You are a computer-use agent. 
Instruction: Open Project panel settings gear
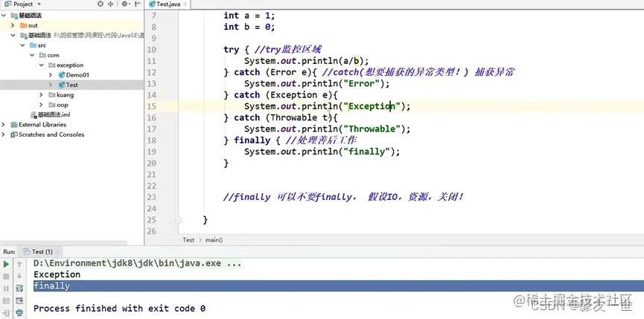click(124, 4)
